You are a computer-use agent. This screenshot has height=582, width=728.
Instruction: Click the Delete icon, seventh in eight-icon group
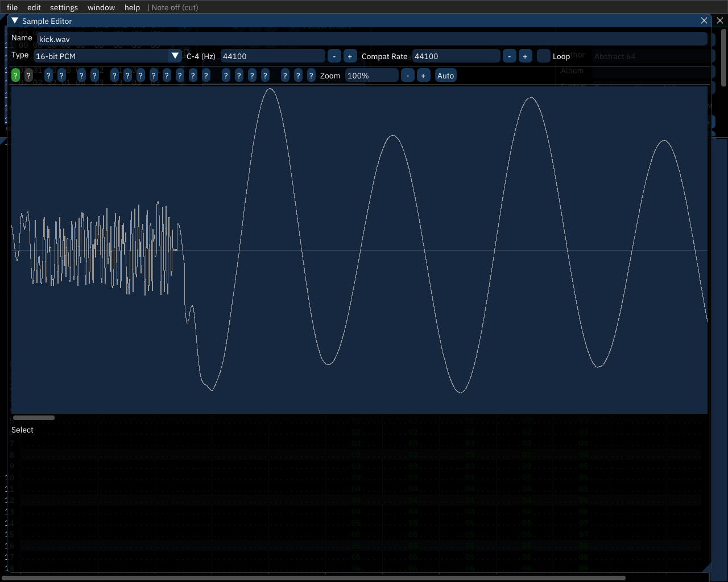pos(193,76)
